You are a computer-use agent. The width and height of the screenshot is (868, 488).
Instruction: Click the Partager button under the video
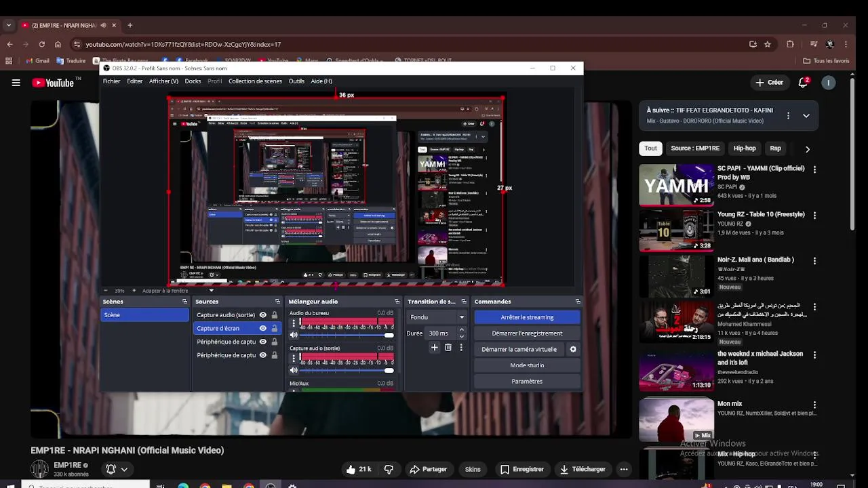429,469
